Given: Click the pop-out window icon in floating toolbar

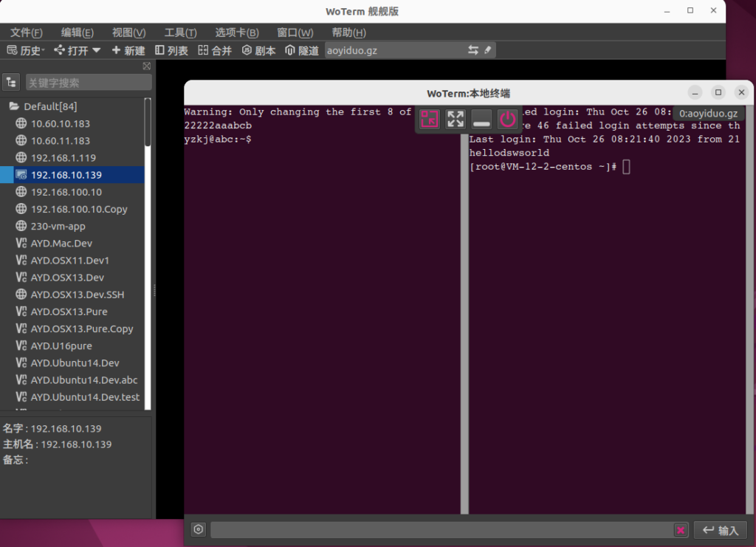Looking at the screenshot, I should coord(429,119).
